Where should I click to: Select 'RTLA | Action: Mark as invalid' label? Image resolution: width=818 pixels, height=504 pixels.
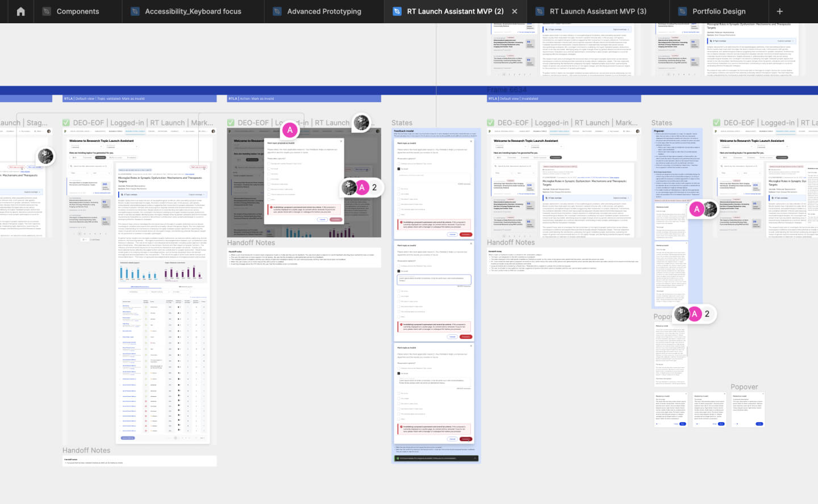coord(252,99)
